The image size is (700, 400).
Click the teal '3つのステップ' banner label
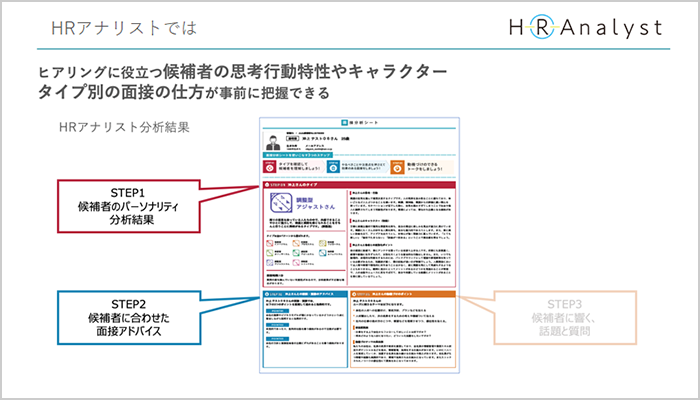click(x=298, y=155)
